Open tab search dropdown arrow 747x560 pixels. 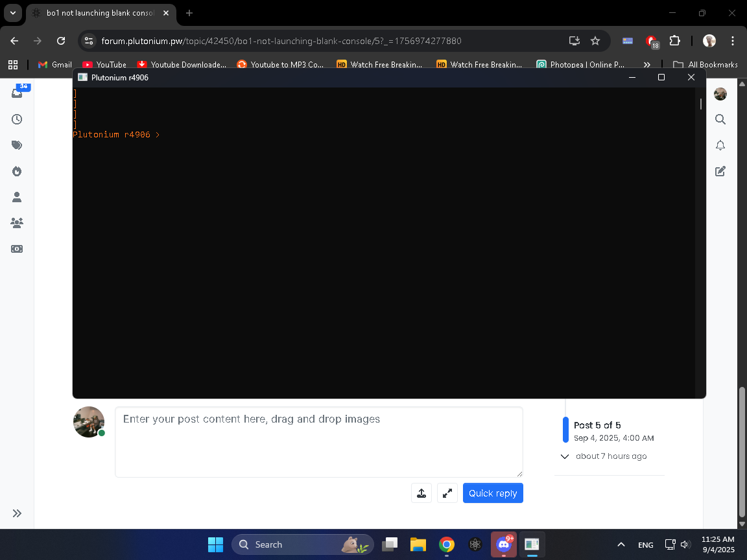click(x=13, y=13)
